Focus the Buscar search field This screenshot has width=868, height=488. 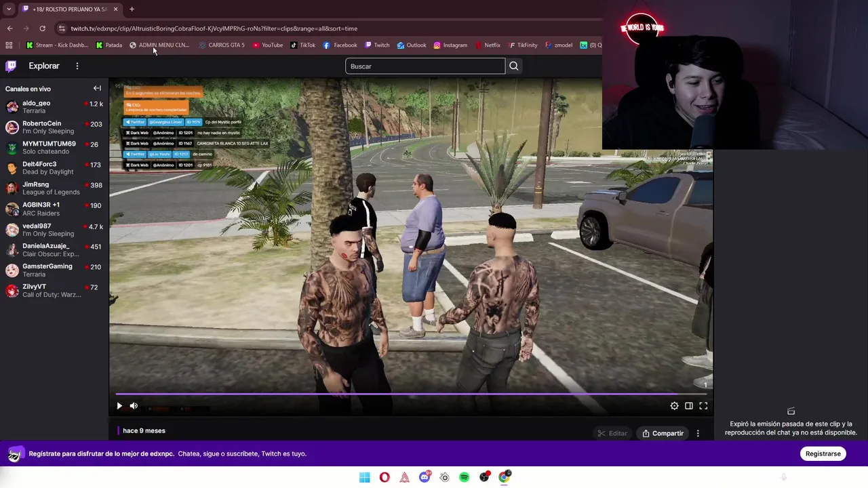point(425,66)
